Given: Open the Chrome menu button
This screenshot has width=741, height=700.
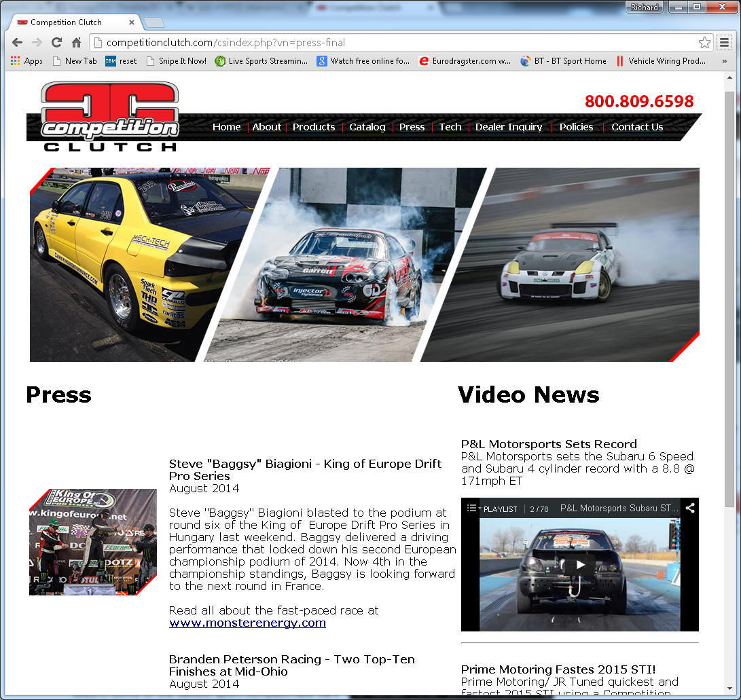Looking at the screenshot, I should 724,43.
